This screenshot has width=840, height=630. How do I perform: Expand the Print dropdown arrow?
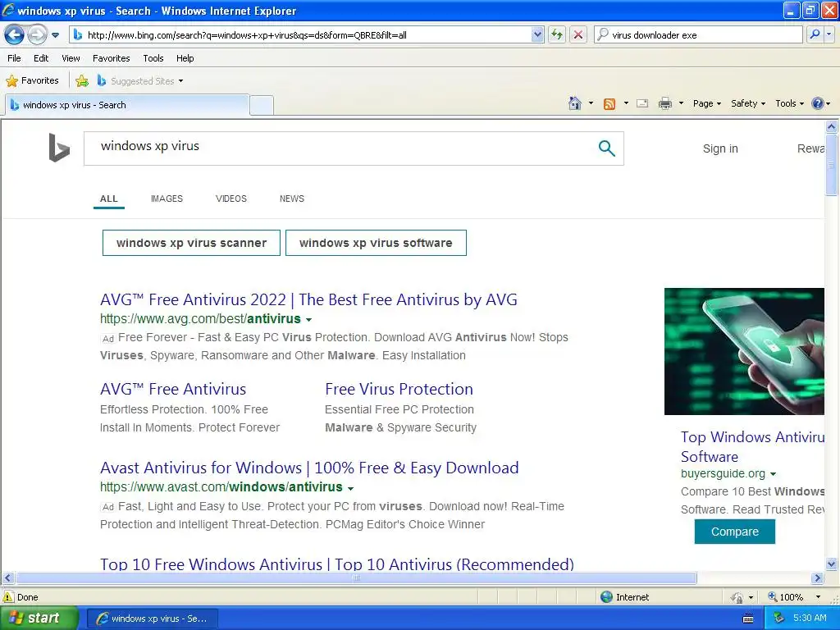click(681, 103)
